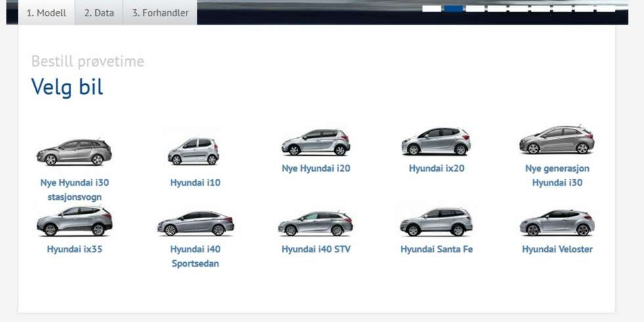Open the Hyundai i40 STV text link
Viewport: 644px width, 322px height.
pos(316,249)
